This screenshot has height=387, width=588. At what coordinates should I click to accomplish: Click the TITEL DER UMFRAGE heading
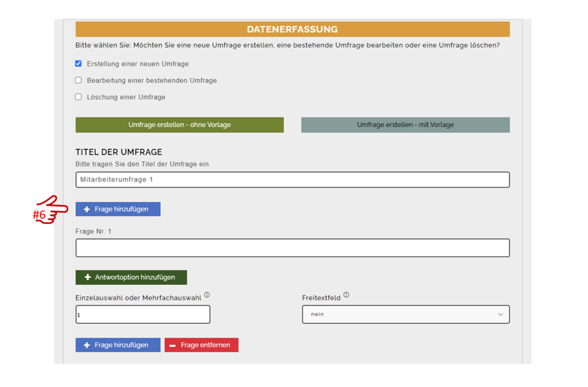119,152
